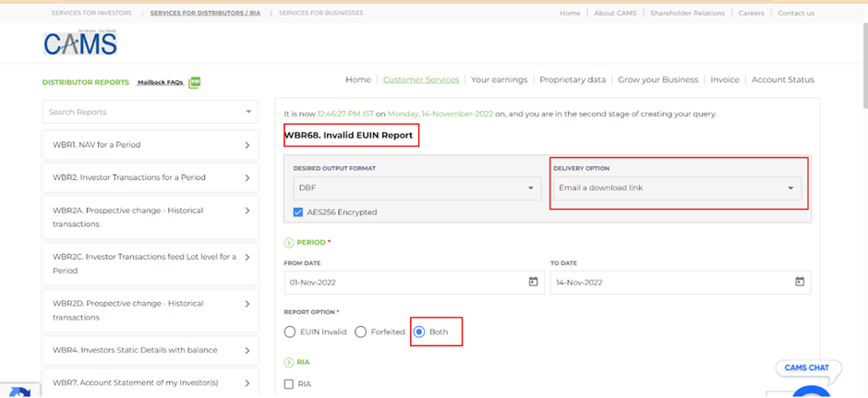Go to the Home tab in distributor menu
The image size is (868, 398).
[358, 79]
